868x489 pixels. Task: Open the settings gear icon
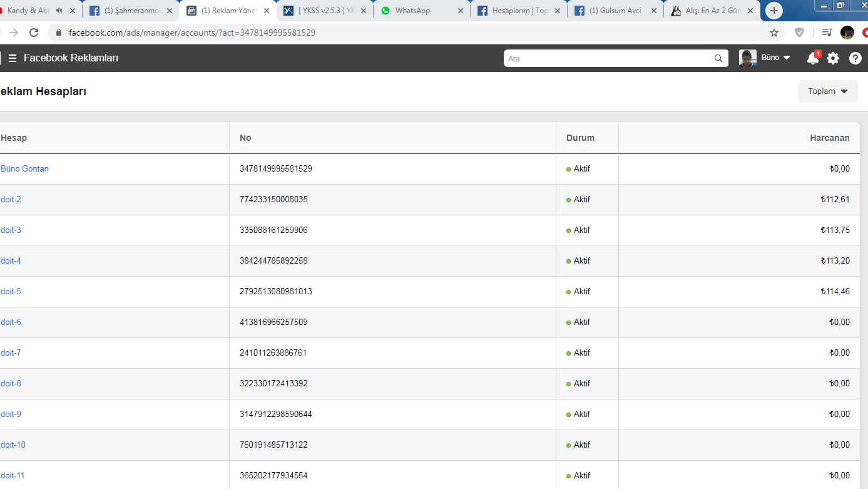tap(833, 58)
